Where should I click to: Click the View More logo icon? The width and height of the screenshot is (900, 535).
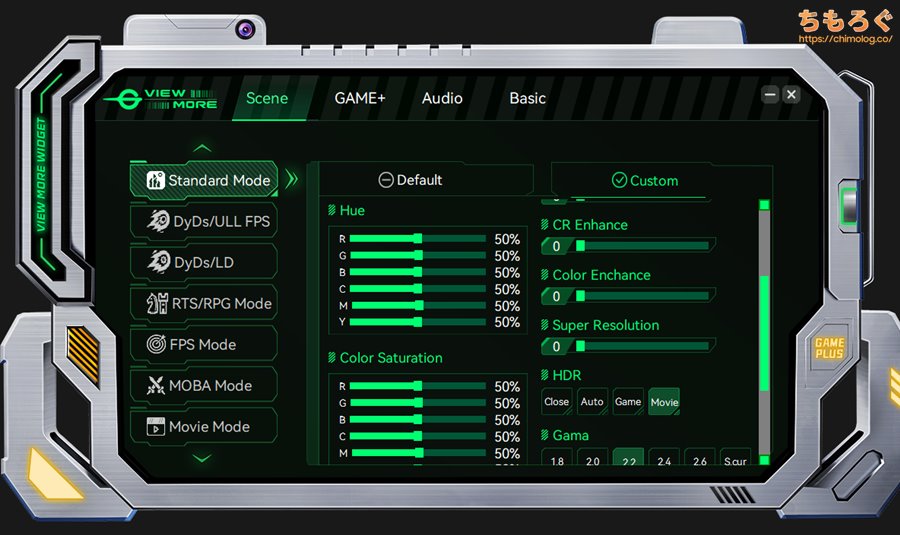[x=124, y=98]
